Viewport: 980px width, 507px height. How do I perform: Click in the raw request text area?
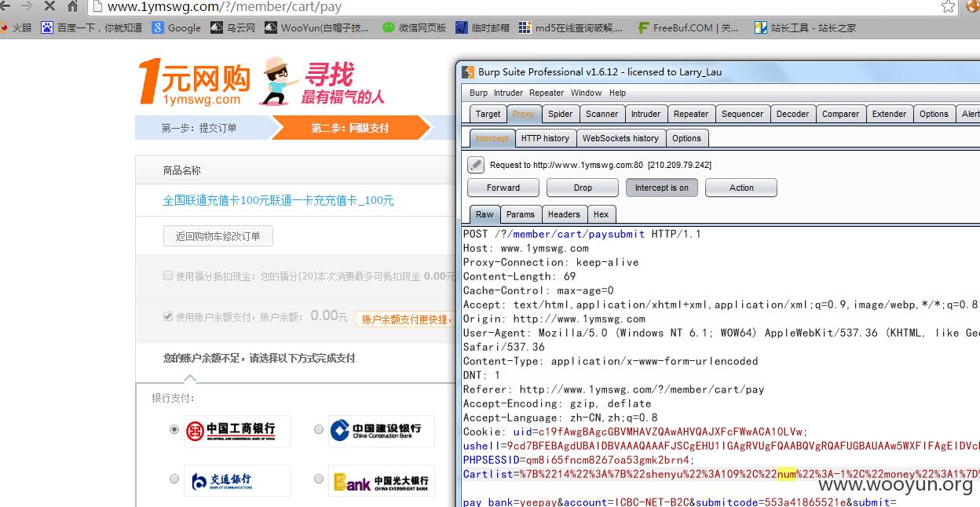tap(721, 367)
